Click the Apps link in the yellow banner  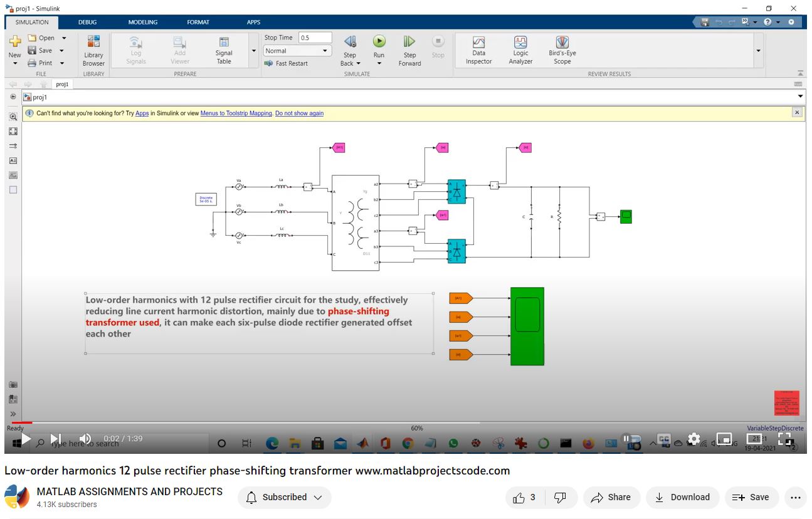pos(142,113)
